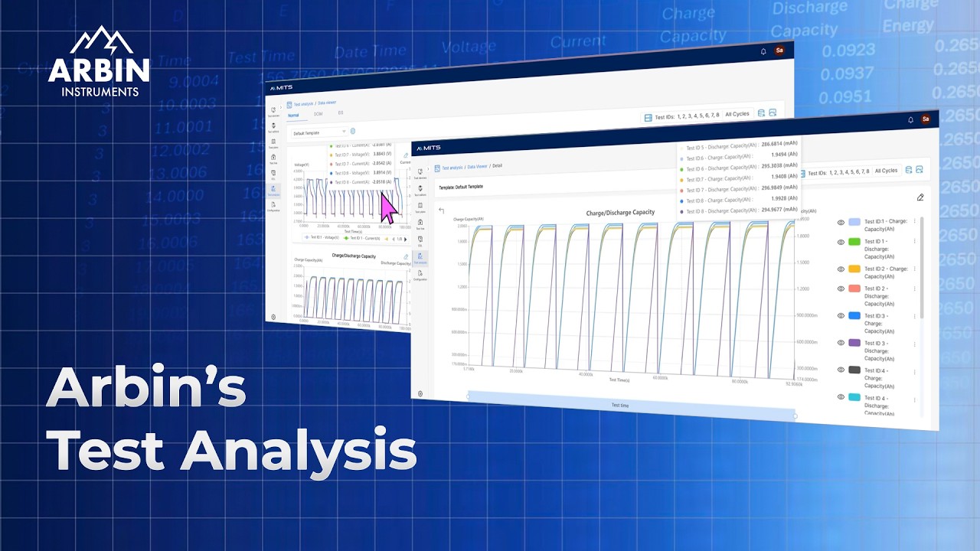
Task: Toggle visibility of Test ID:2 Charge series
Action: pos(841,269)
